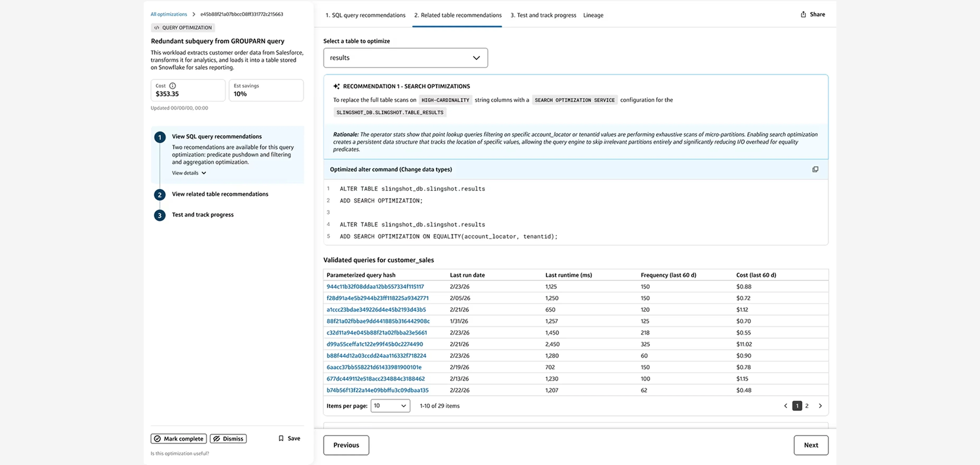Click optimization ID e45b88f21a07bbcc08ff331772c215663
Image resolution: width=980 pixels, height=465 pixels.
click(242, 14)
